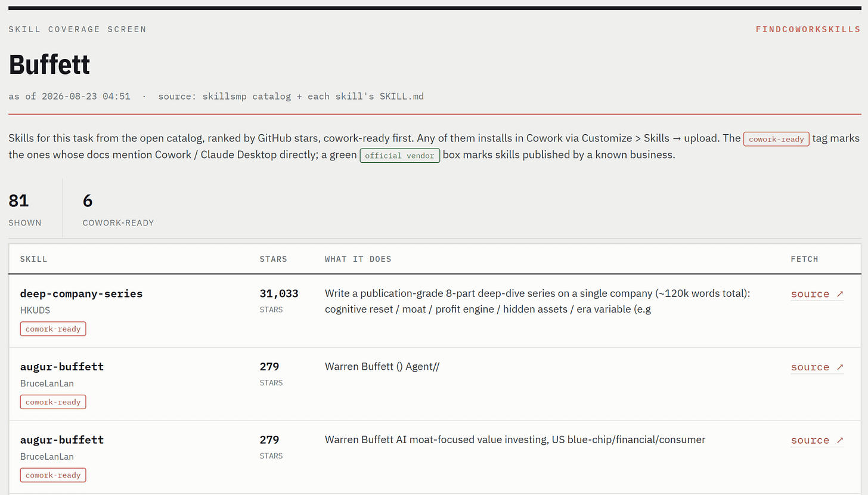Click the Buffett page heading

point(49,63)
